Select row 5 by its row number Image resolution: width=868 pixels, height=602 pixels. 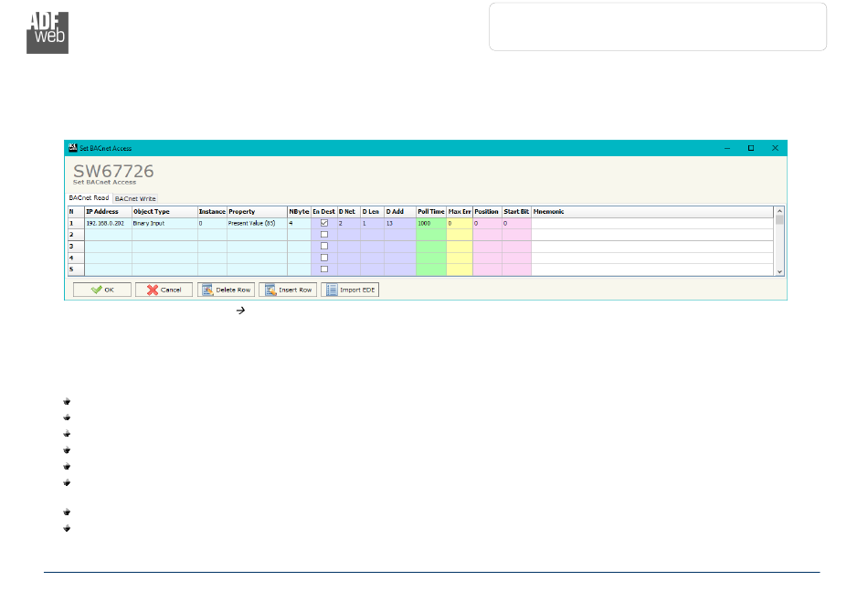pyautogui.click(x=76, y=270)
